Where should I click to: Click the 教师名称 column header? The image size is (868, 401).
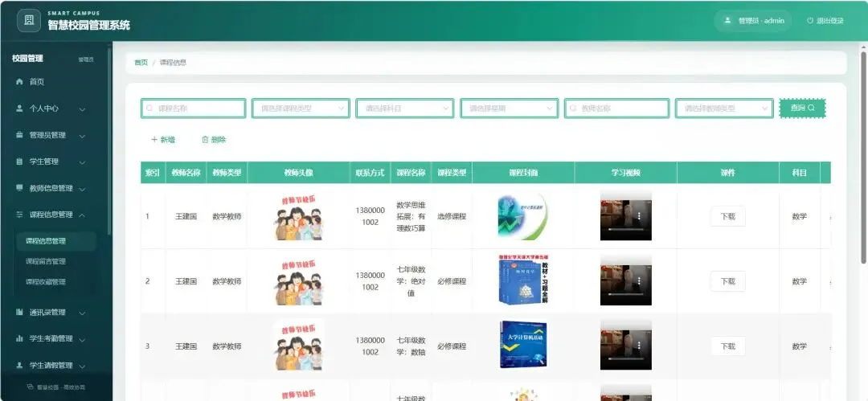[186, 172]
